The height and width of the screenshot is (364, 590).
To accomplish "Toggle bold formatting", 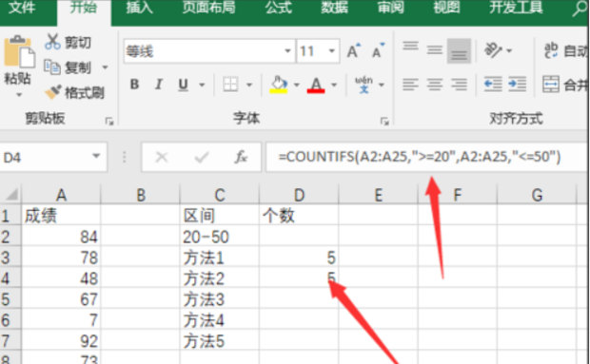I will tap(134, 85).
